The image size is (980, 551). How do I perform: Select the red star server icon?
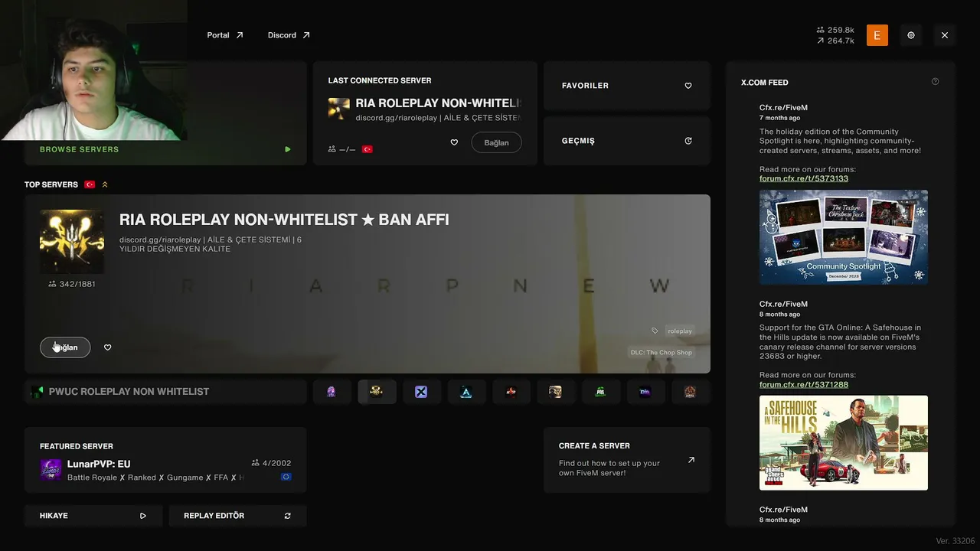click(x=511, y=392)
